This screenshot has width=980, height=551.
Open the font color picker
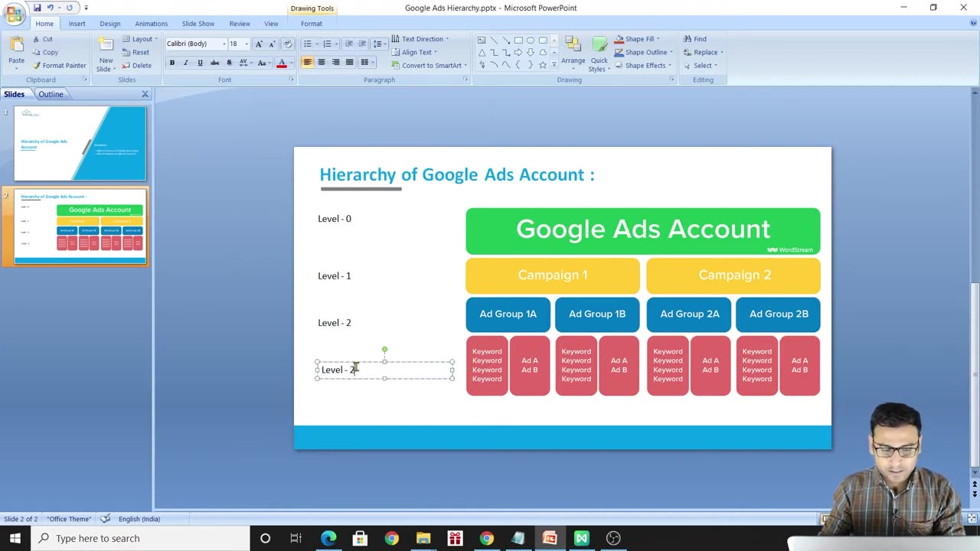284,63
